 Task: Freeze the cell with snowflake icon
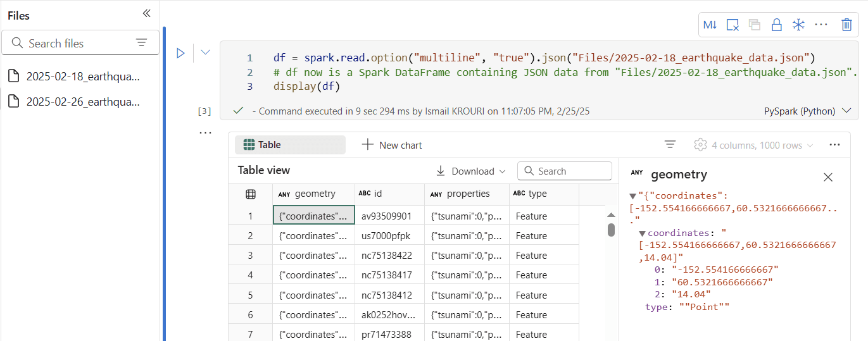(798, 25)
